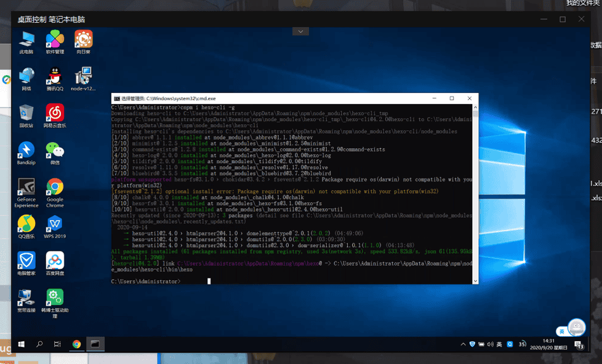Open the WeChat (微信) desktop icon

[x=55, y=150]
